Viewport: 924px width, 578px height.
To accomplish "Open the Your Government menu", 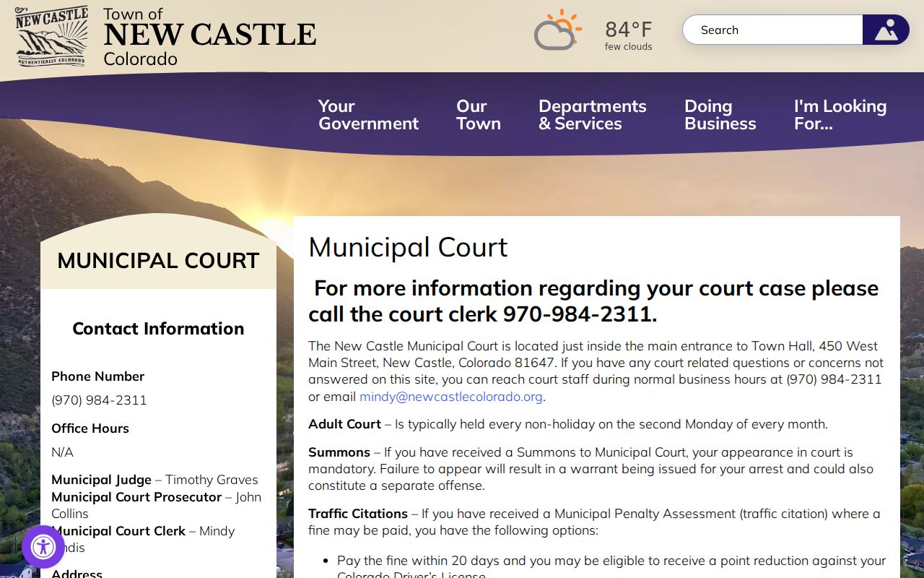I will (x=368, y=115).
